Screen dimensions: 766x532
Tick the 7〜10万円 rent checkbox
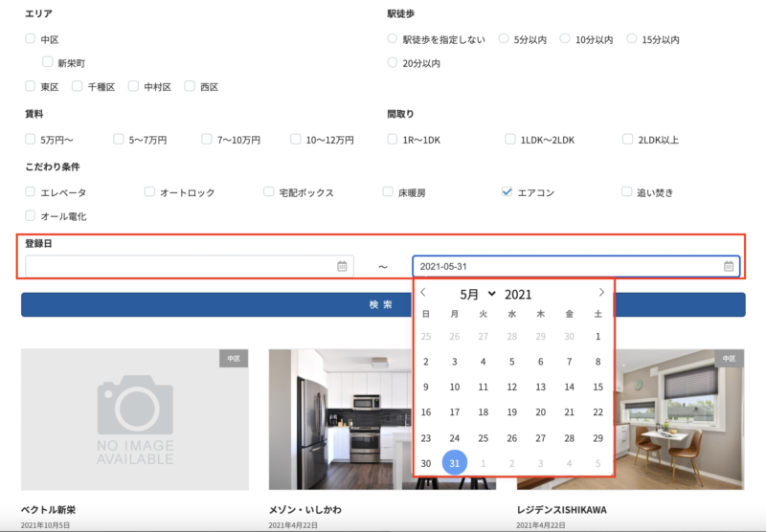pos(207,139)
